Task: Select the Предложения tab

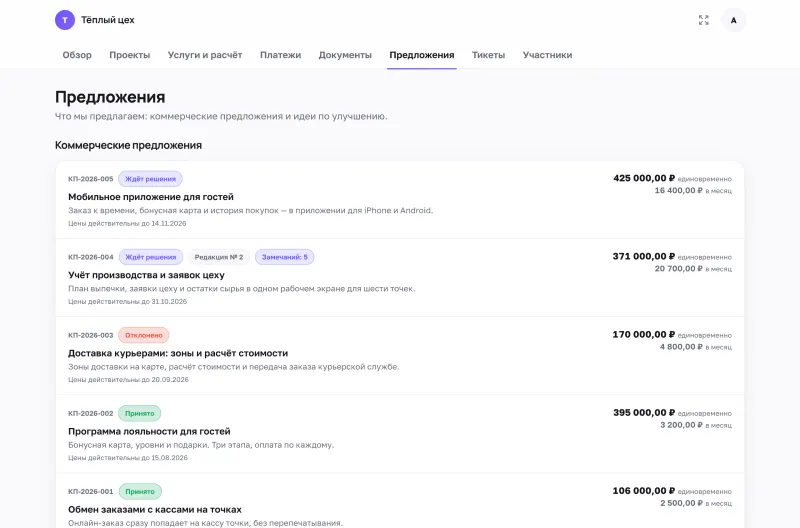Action: pyautogui.click(x=421, y=55)
